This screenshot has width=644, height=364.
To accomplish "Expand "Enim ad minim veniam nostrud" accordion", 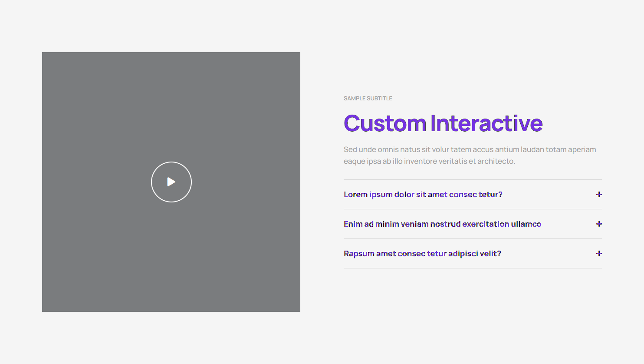I will (442, 224).
